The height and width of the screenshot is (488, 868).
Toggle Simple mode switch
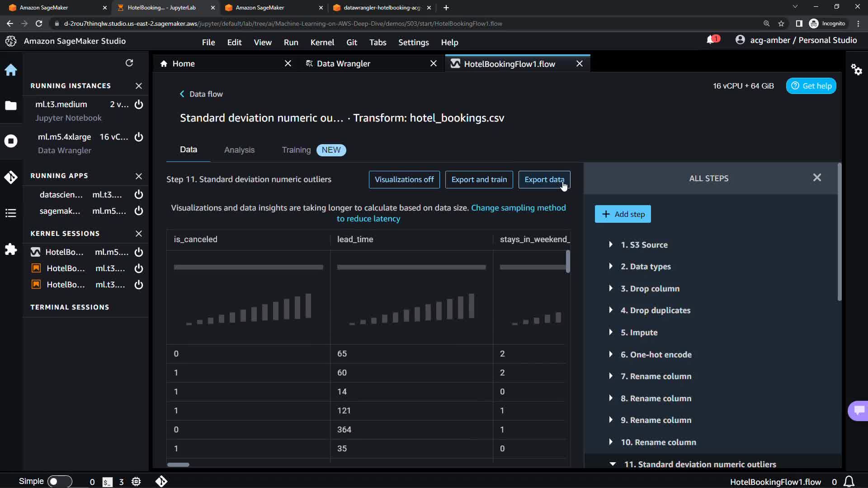[x=59, y=482]
